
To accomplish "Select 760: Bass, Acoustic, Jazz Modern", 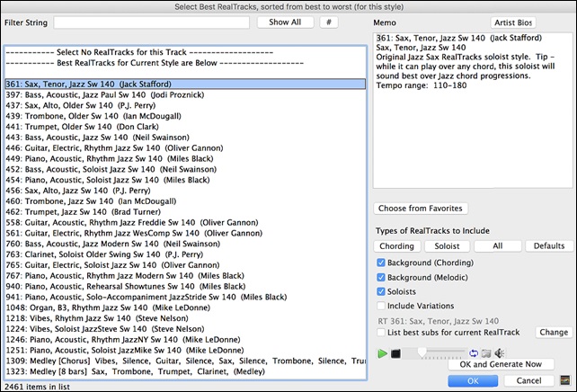I will tap(185, 244).
